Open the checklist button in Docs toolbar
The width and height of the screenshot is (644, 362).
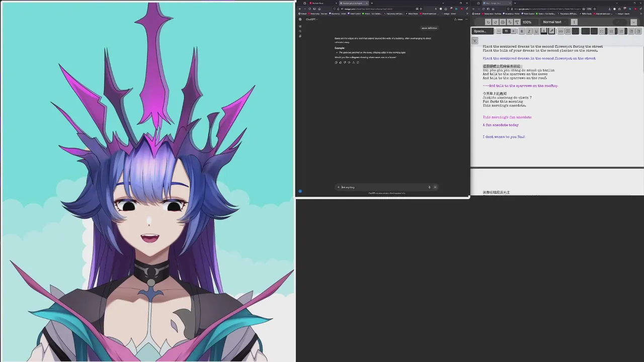[x=601, y=31]
